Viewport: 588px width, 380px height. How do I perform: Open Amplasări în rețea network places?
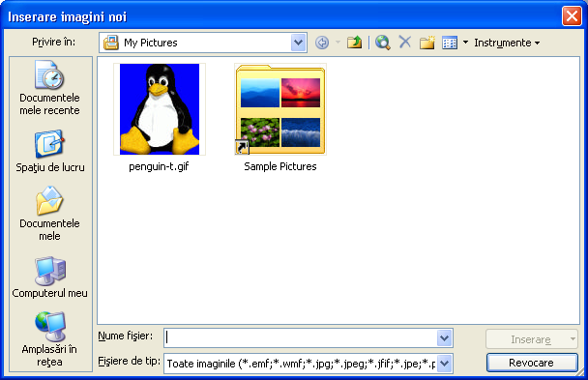point(50,339)
